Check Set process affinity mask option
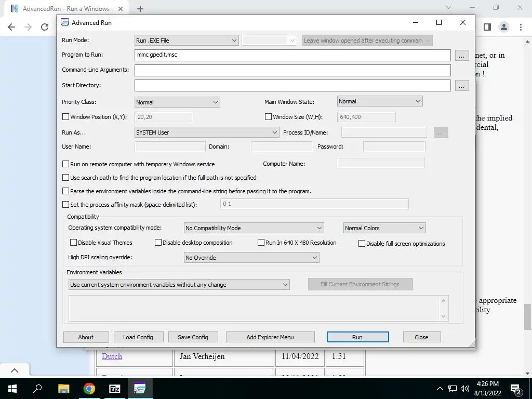The image size is (532, 399). 66,205
